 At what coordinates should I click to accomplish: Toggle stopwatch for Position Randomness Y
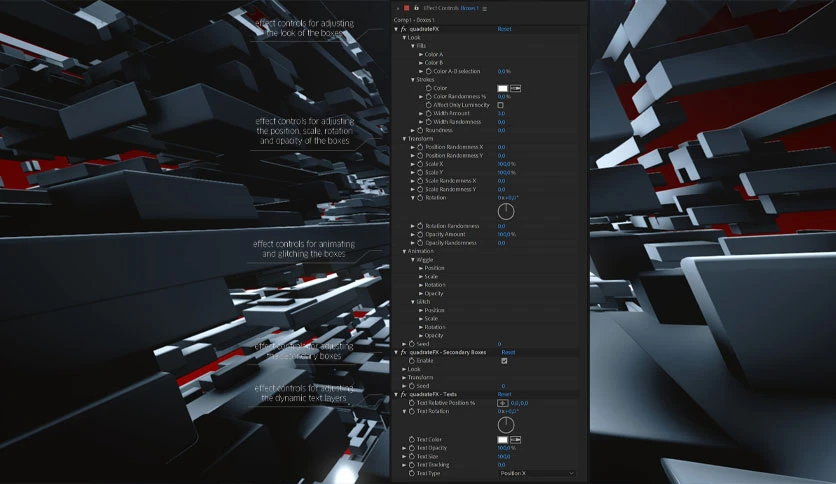(420, 156)
